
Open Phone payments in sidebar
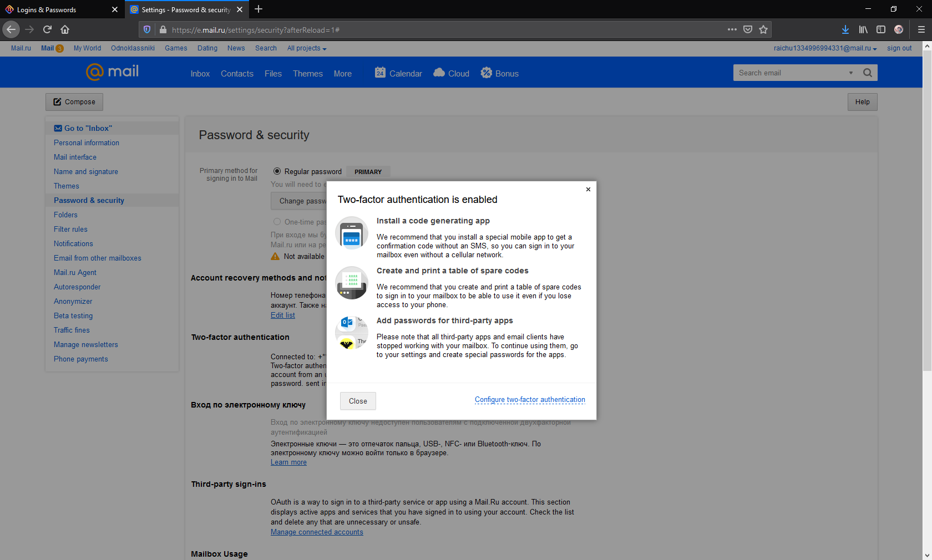(x=81, y=359)
